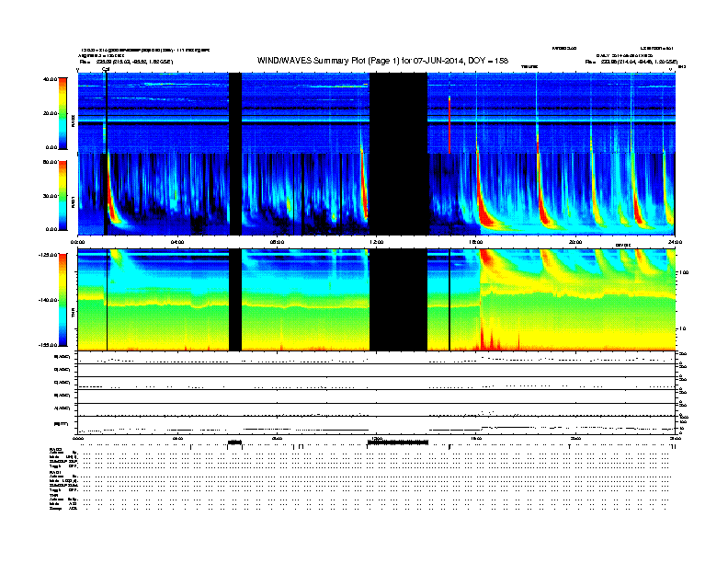
Task: Click the small black gap marker bar near 06:00
Action: tap(235, 442)
